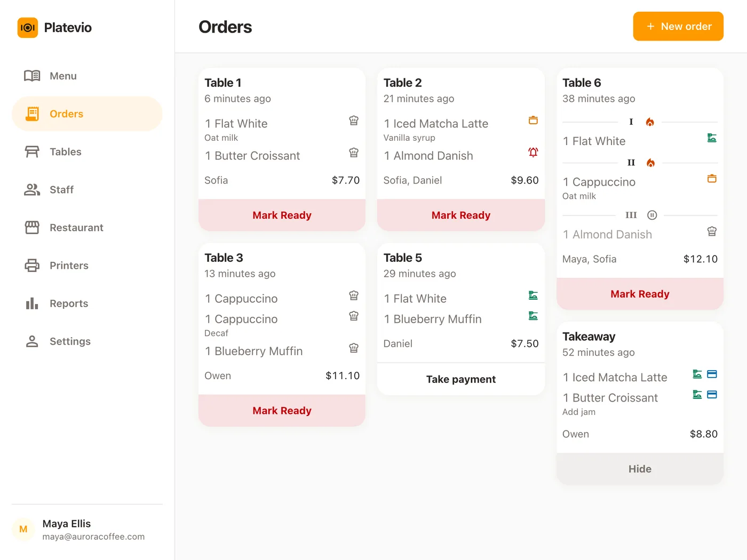Click the chef hat icon beside Table 6 Almond Danish
This screenshot has width=747, height=560.
click(x=712, y=231)
